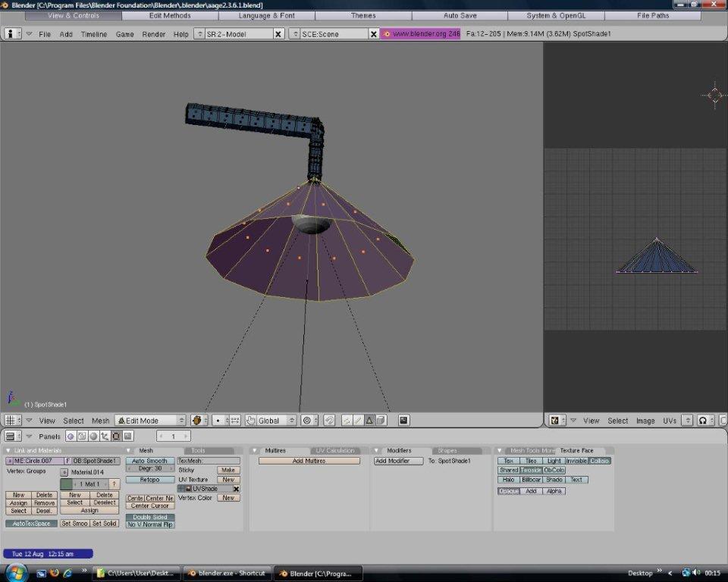Viewport: 728px width, 582px height.
Task: Remove the UVShade UV layer with X
Action: click(x=236, y=489)
